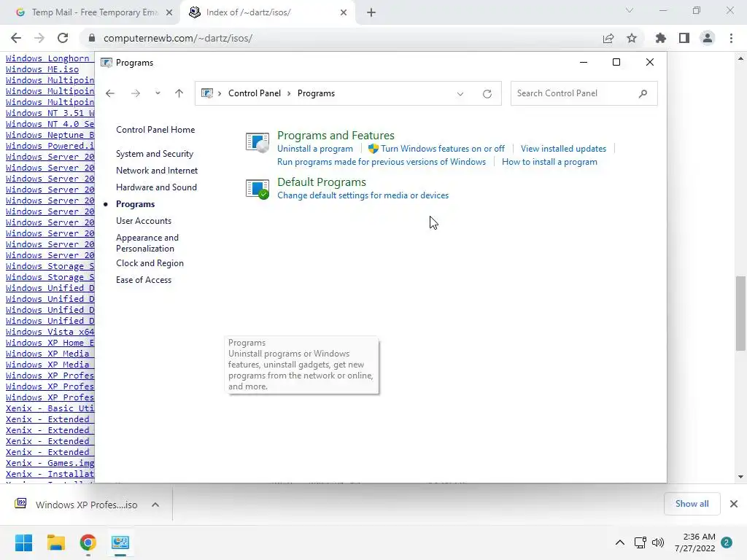The width and height of the screenshot is (747, 560).
Task: Open Ease of Access category
Action: pyautogui.click(x=144, y=280)
